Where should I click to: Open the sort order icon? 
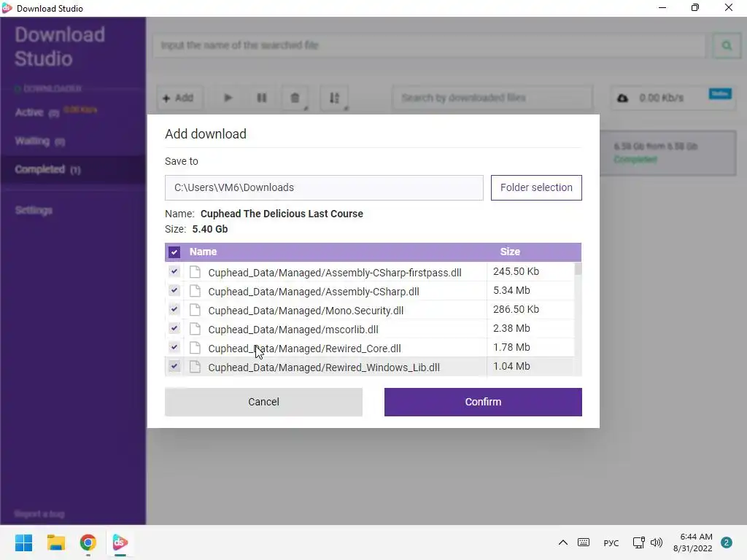tap(334, 98)
